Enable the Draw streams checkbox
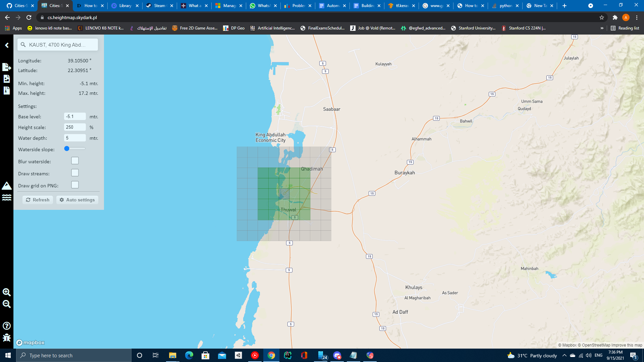The height and width of the screenshot is (362, 644). [75, 173]
